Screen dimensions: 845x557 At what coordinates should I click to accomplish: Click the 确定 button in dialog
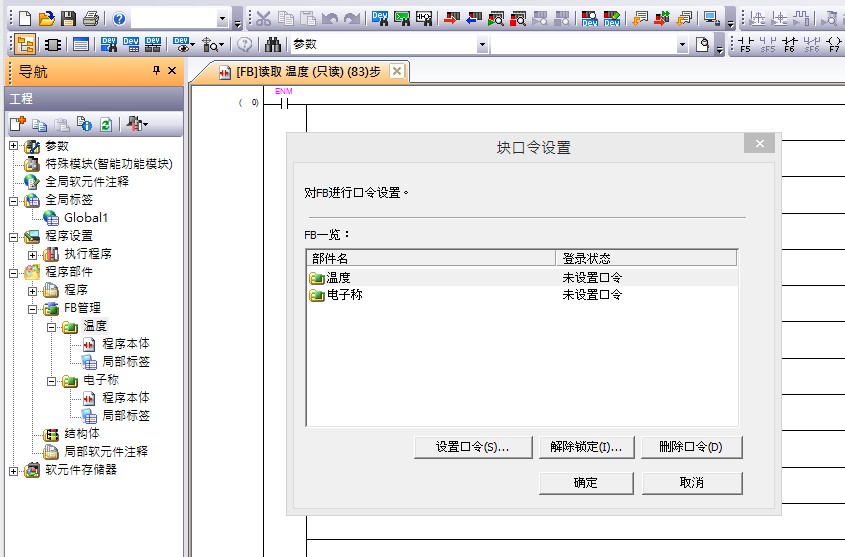[585, 483]
